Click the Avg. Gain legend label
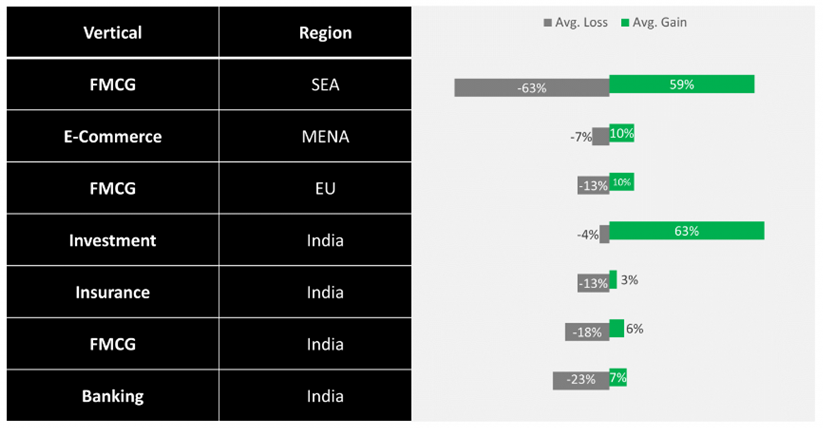The width and height of the screenshot is (823, 428). tap(660, 22)
